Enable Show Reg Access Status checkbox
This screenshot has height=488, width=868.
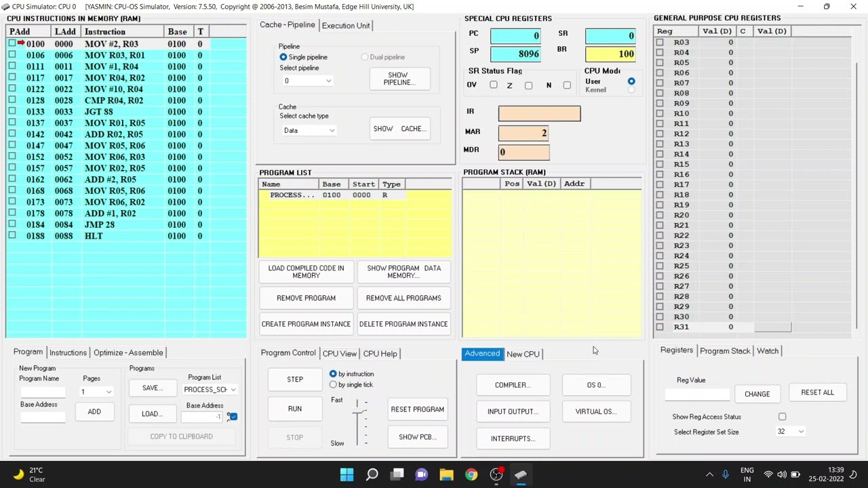pyautogui.click(x=782, y=417)
